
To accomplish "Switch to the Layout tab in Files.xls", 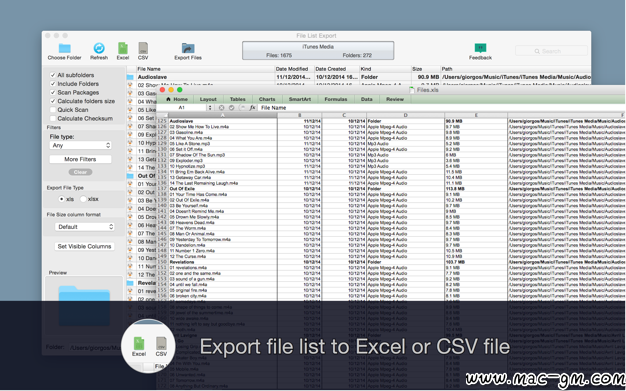I will [208, 99].
